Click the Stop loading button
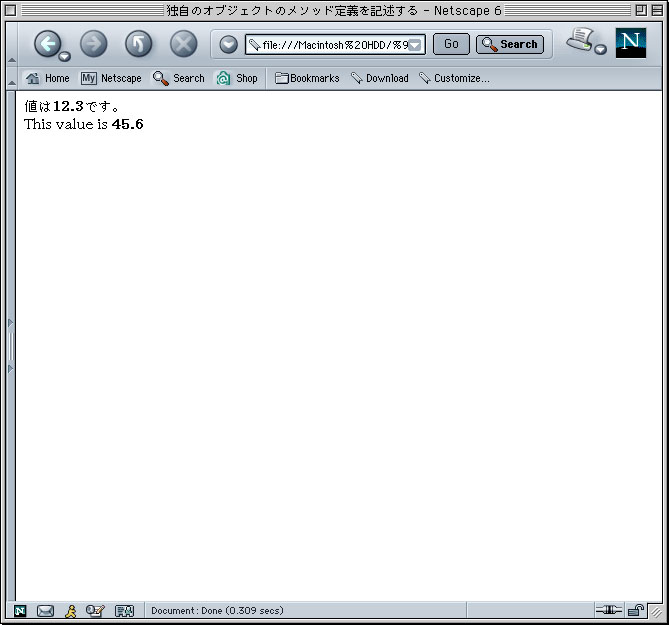This screenshot has height=625, width=669. click(183, 44)
